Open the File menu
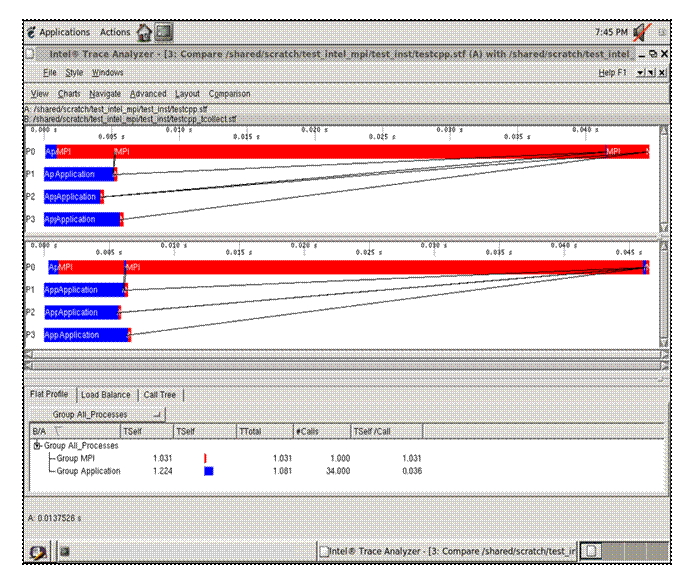 click(x=50, y=73)
